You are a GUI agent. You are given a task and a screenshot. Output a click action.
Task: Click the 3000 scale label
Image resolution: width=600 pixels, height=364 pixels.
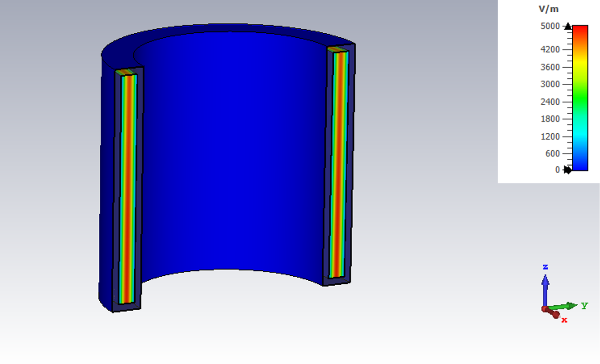pos(550,84)
